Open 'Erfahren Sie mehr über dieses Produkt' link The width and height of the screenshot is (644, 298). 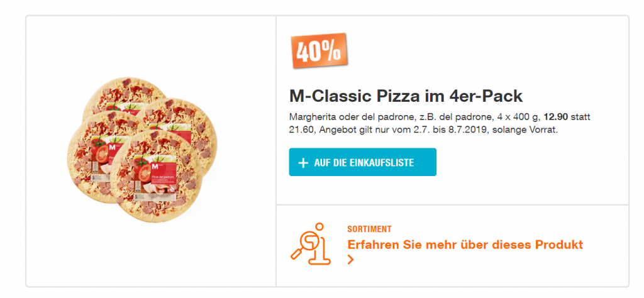tap(465, 245)
